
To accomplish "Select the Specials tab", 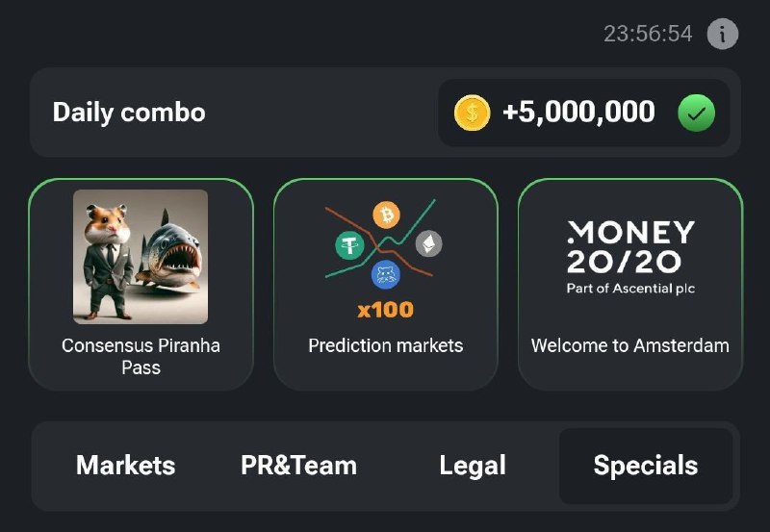I will (x=646, y=466).
